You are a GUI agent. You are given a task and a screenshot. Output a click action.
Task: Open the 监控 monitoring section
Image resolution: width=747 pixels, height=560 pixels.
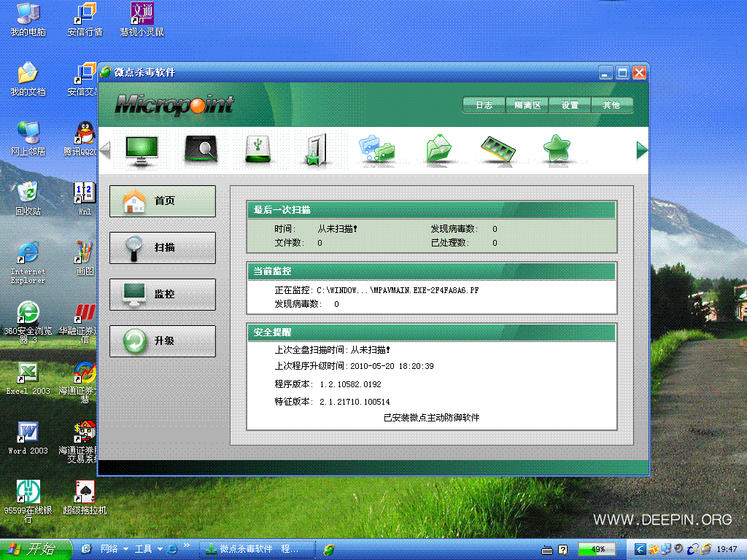[x=163, y=295]
